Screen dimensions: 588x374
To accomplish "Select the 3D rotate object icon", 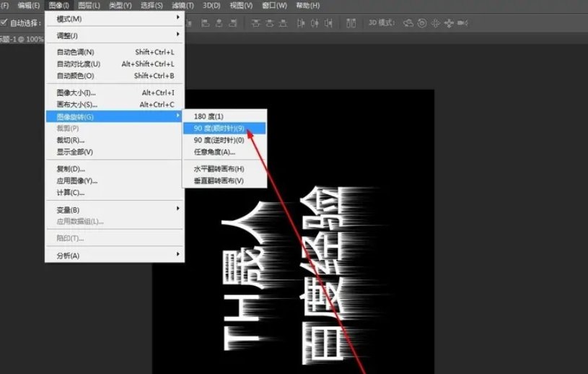I will click(408, 23).
